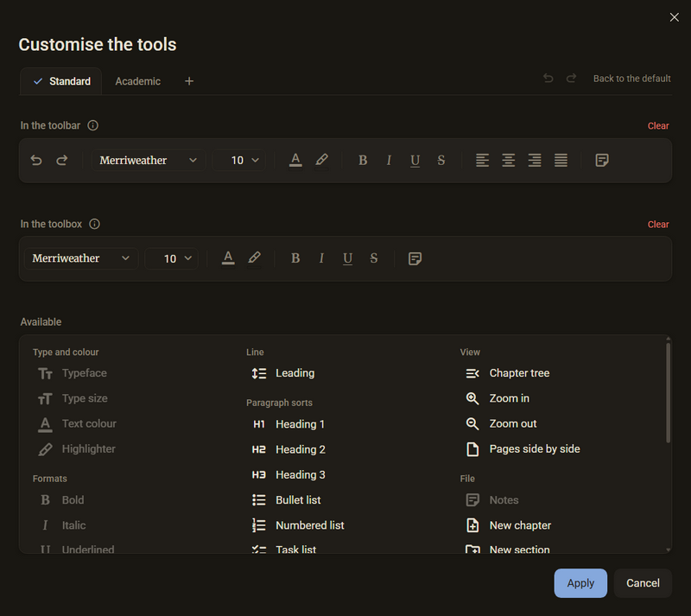Click Underline icon in the toolbox row

coord(347,259)
